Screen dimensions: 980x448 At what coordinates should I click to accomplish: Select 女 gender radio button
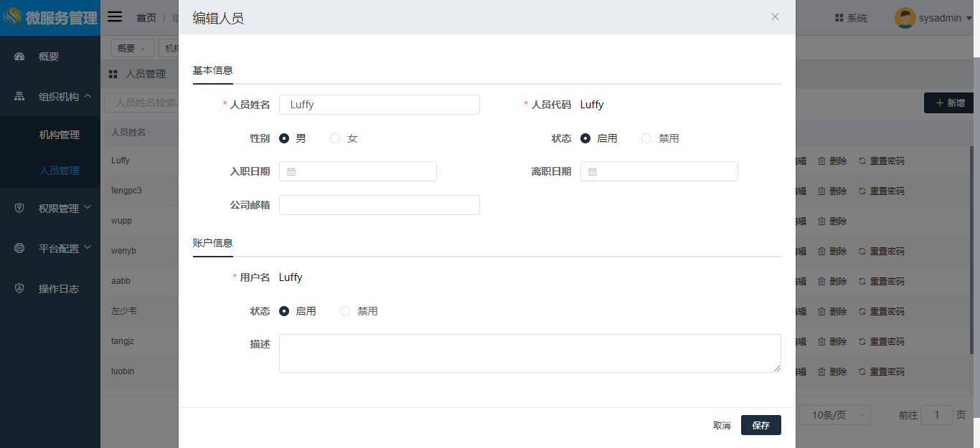(x=335, y=138)
